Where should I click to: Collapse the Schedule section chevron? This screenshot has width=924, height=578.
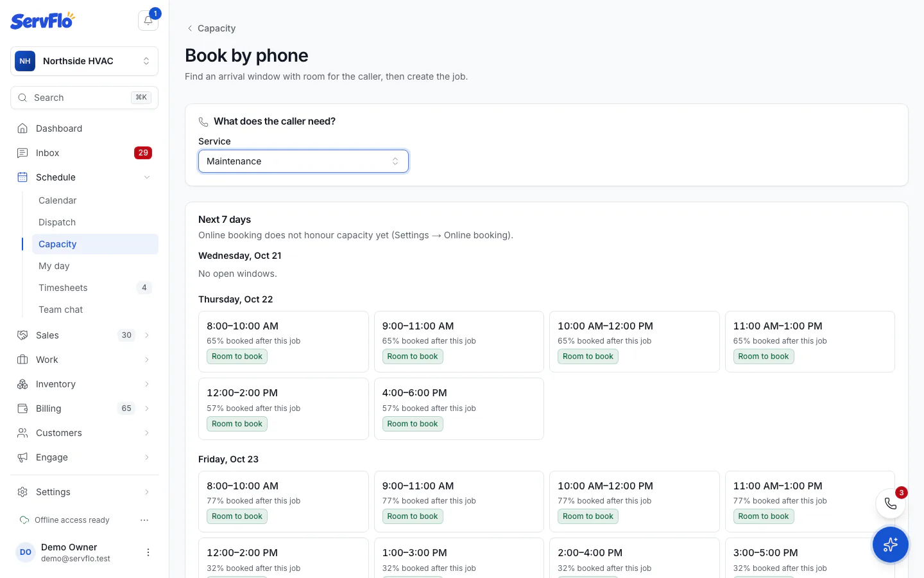coord(147,177)
